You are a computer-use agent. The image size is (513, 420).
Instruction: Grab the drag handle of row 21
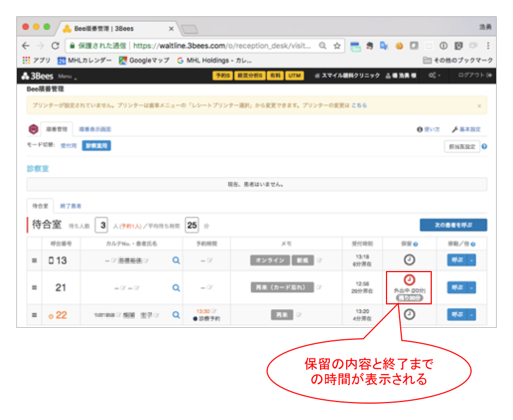point(34,287)
